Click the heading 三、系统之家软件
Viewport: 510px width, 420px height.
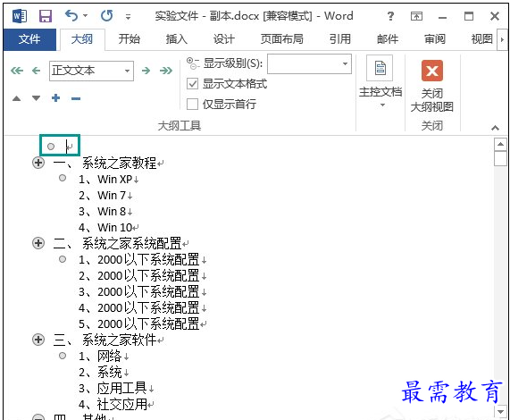point(105,340)
